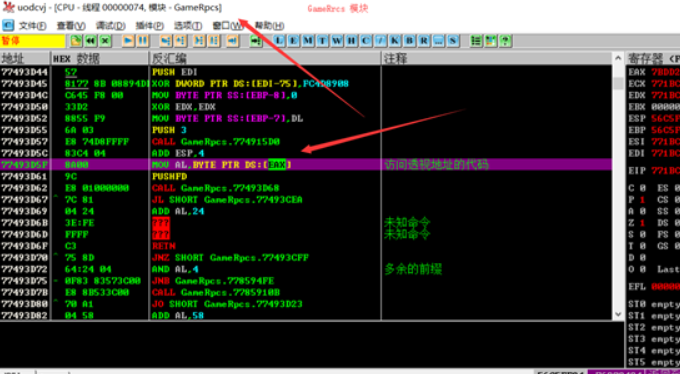
Task: Select the CALL GameRpcs.774915D0 instruction
Action: tap(306, 141)
